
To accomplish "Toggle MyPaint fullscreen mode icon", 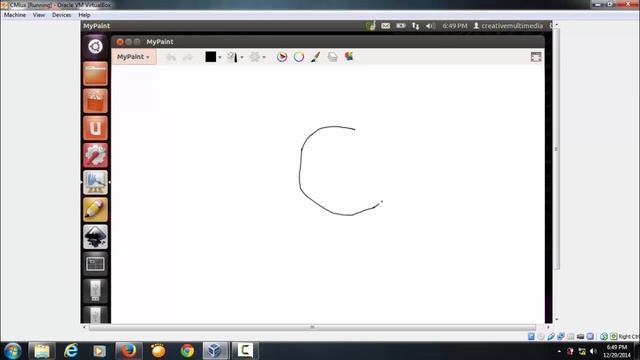I will coord(536,57).
